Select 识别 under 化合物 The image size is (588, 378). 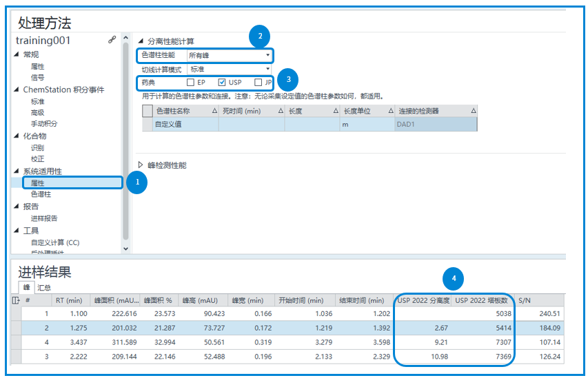pos(37,147)
